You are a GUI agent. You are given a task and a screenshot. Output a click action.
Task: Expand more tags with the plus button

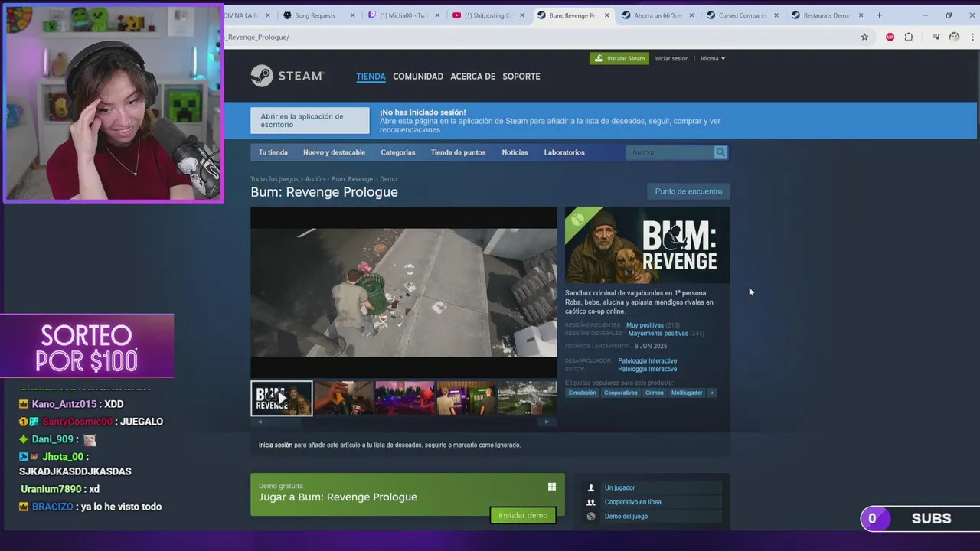coord(711,393)
